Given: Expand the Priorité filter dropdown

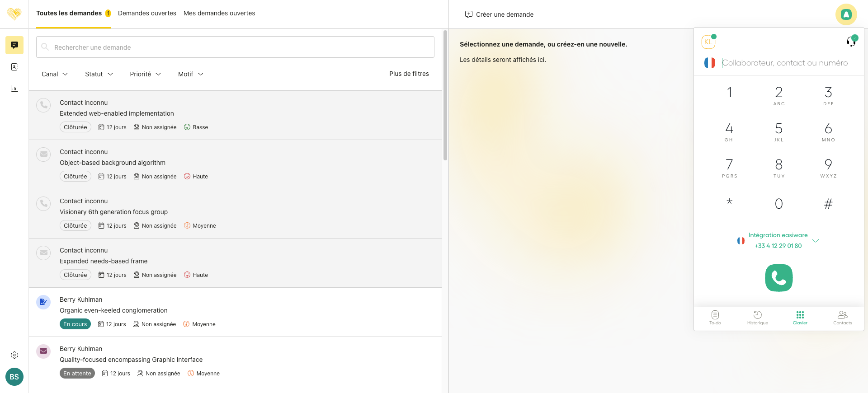Looking at the screenshot, I should 145,74.
